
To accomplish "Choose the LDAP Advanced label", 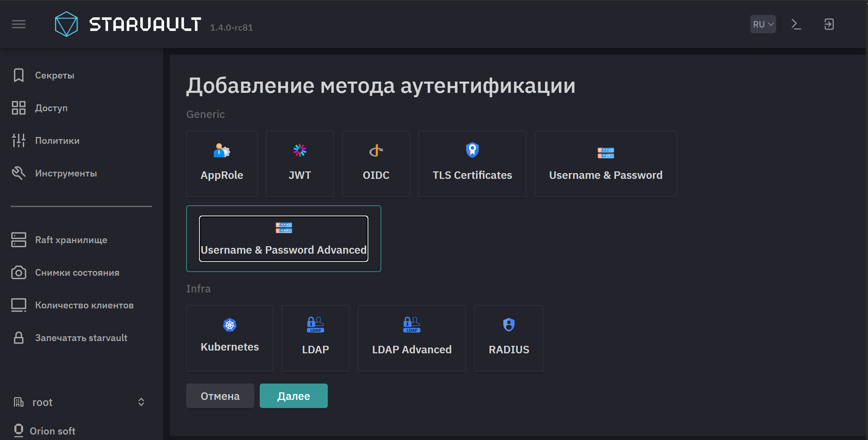I will click(412, 350).
